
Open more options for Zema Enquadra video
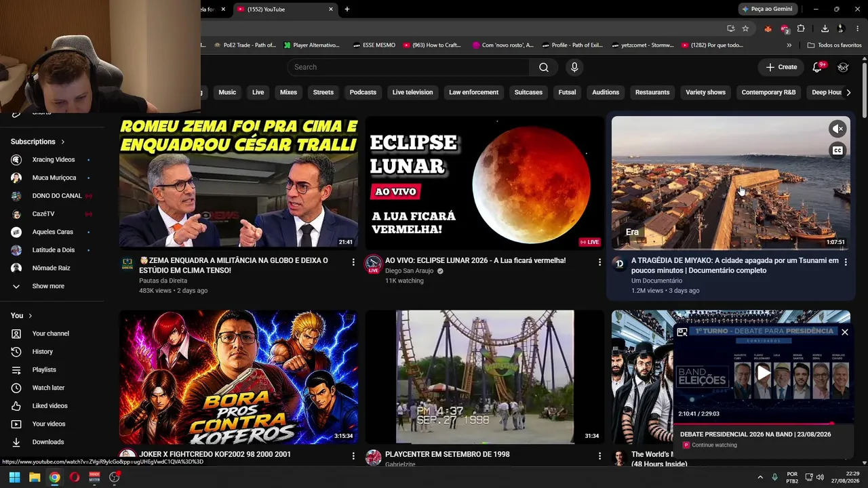coord(353,262)
